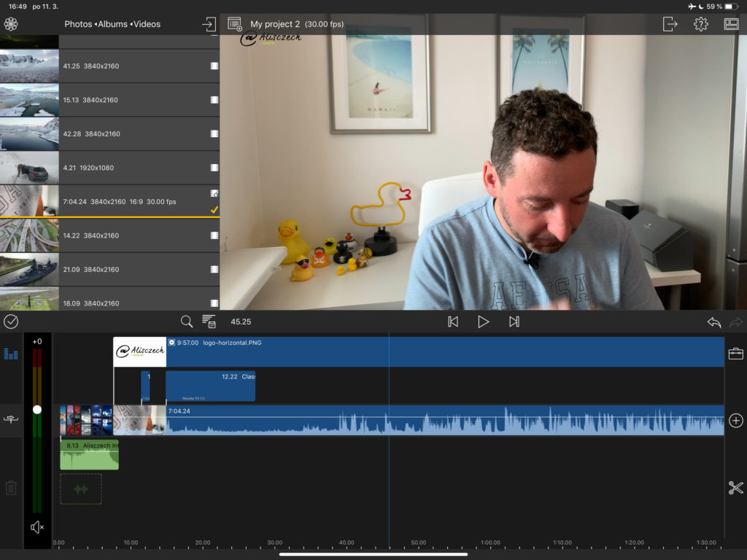Select the 42.28 snowy coast thumbnail

(29, 134)
